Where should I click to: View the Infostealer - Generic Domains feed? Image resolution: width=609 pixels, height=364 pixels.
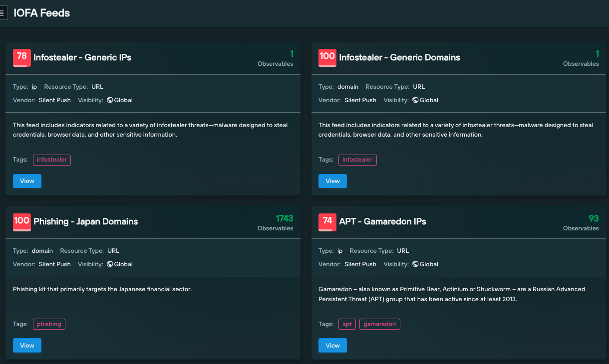click(332, 181)
